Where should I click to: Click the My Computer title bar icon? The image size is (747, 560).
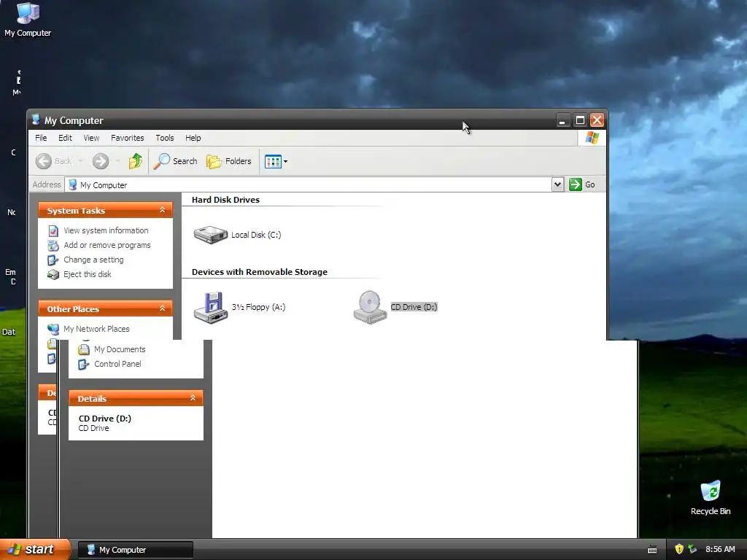click(x=36, y=120)
